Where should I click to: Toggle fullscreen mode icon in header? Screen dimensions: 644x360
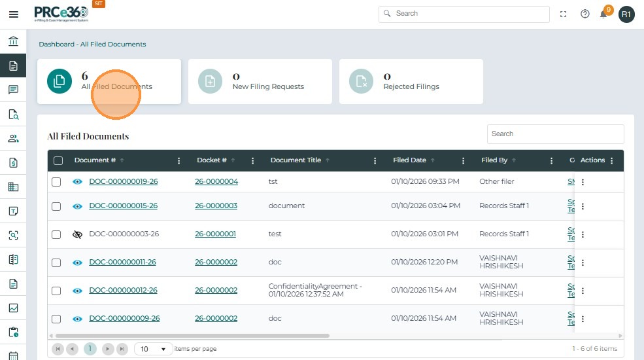coord(564,14)
